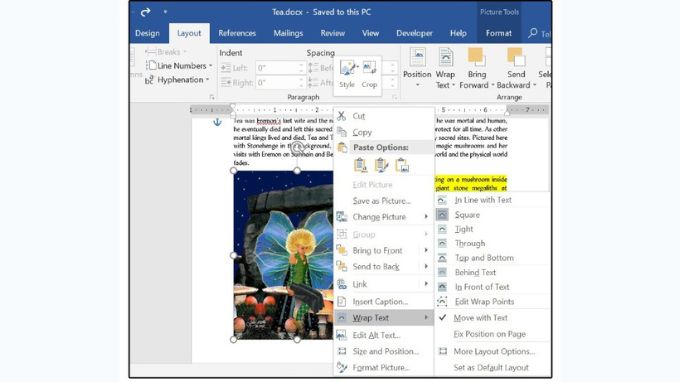Click the yellow highlighted text in document

(x=471, y=183)
